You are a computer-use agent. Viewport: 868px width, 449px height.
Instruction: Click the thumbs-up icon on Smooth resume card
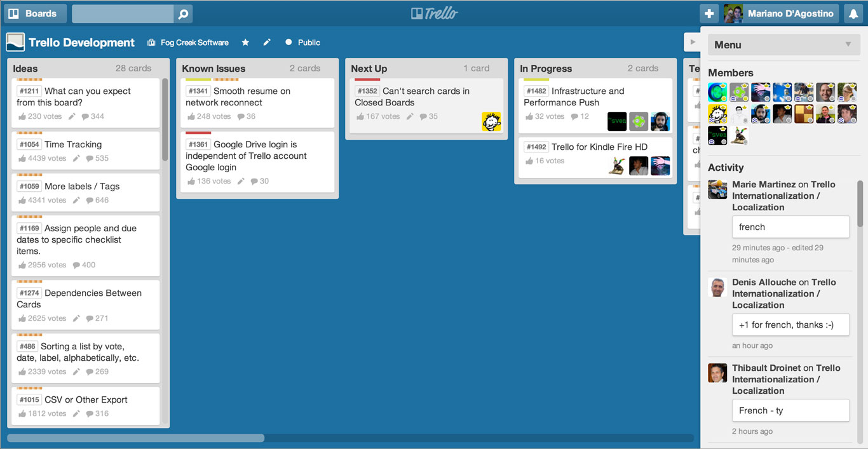pos(191,116)
